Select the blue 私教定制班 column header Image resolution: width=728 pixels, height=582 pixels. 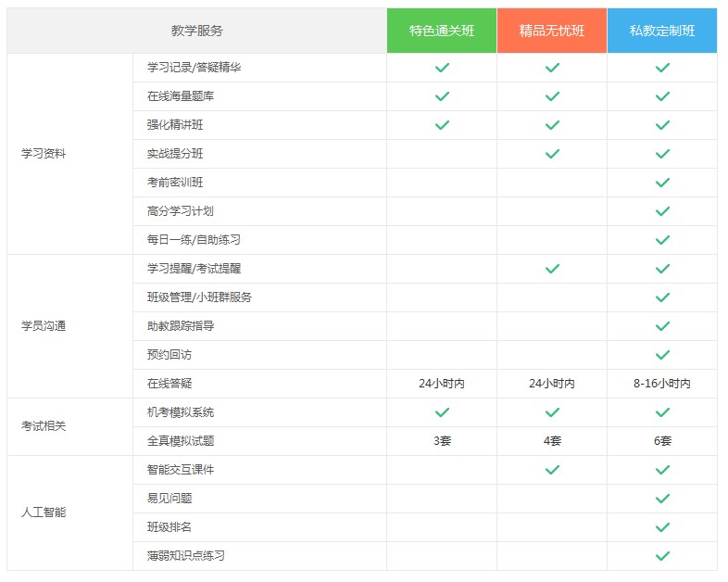[662, 31]
